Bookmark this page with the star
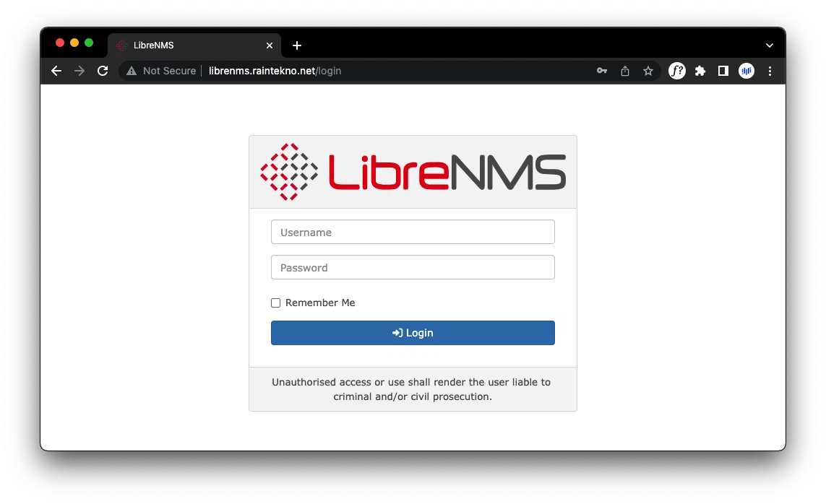The height and width of the screenshot is (504, 826). coord(648,71)
